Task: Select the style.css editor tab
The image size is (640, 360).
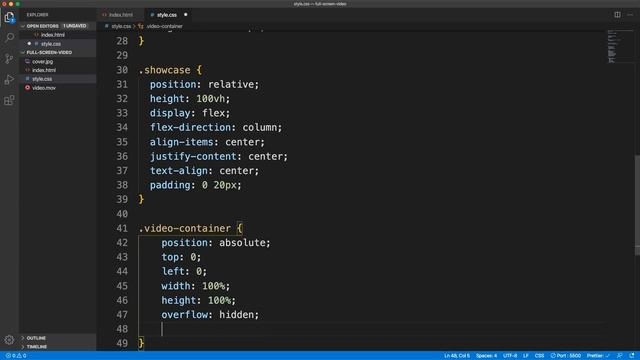Action: (167, 15)
